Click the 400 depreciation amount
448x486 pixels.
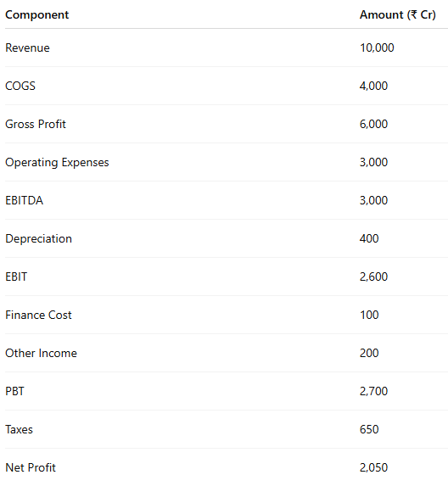click(x=369, y=238)
